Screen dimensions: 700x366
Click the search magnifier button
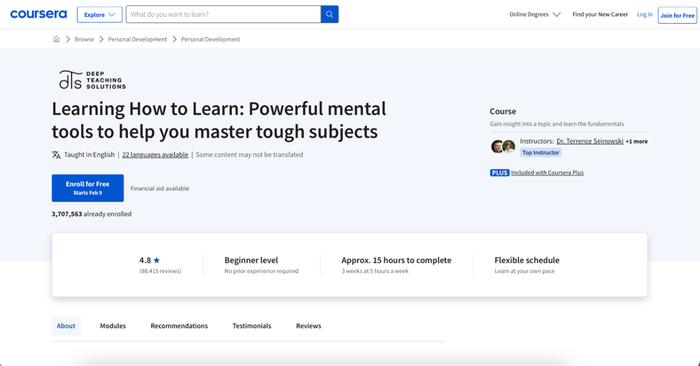329,14
